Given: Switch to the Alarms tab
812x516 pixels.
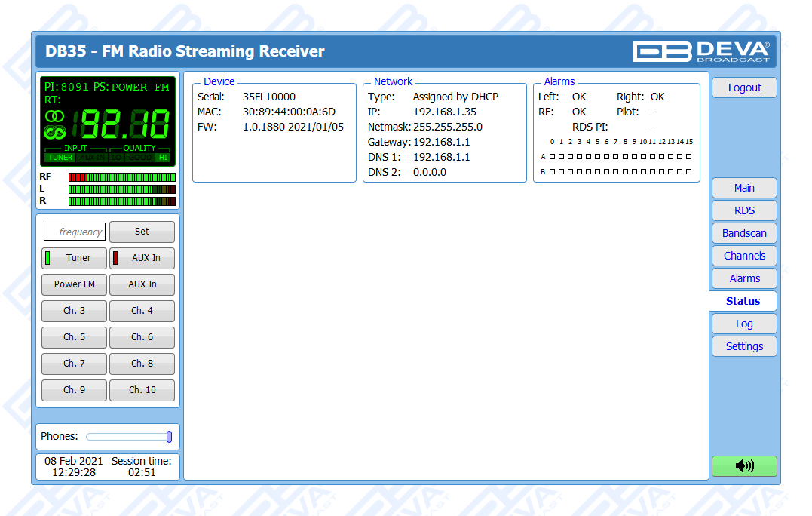Looking at the screenshot, I should pyautogui.click(x=743, y=278).
